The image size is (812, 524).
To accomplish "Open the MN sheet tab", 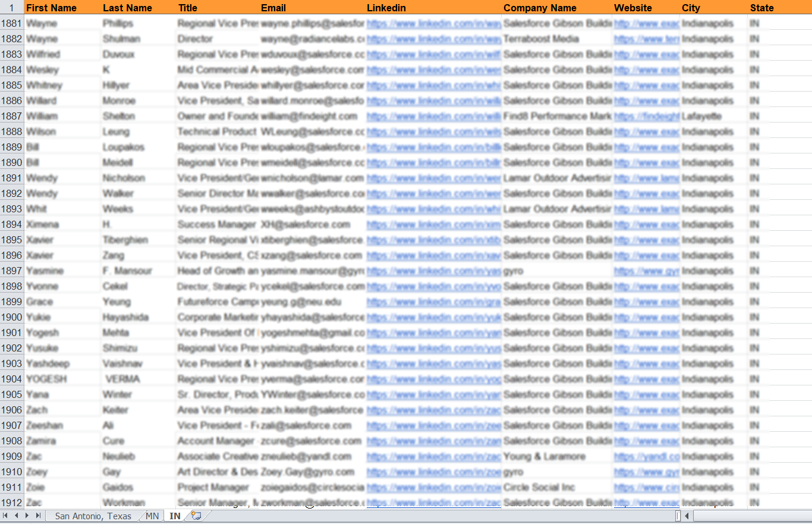I will point(152,516).
